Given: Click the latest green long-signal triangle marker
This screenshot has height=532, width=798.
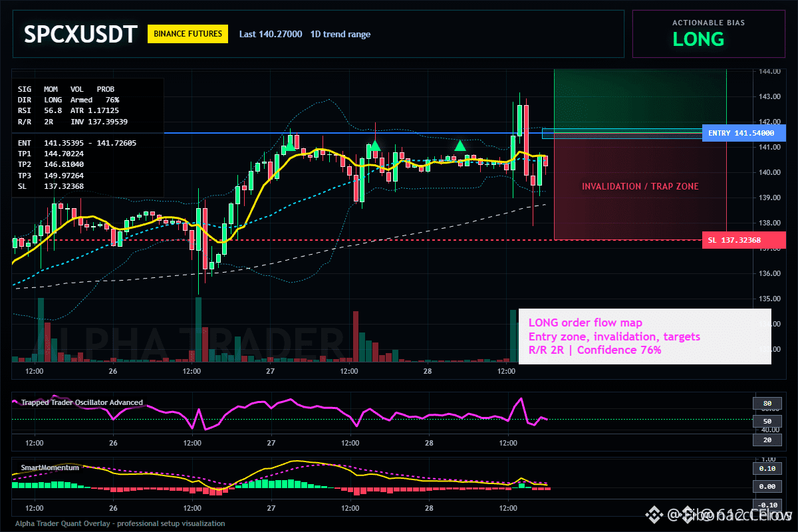Looking at the screenshot, I should 460,145.
